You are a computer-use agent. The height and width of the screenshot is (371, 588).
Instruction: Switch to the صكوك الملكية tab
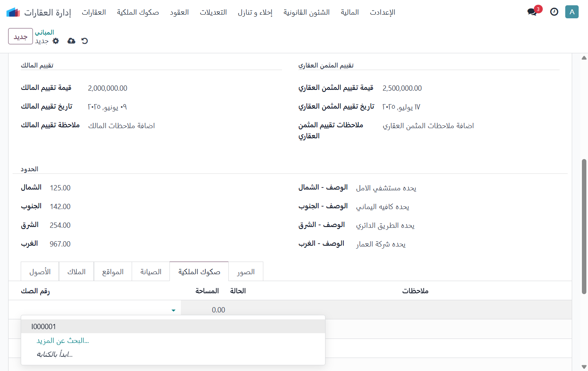tap(199, 271)
